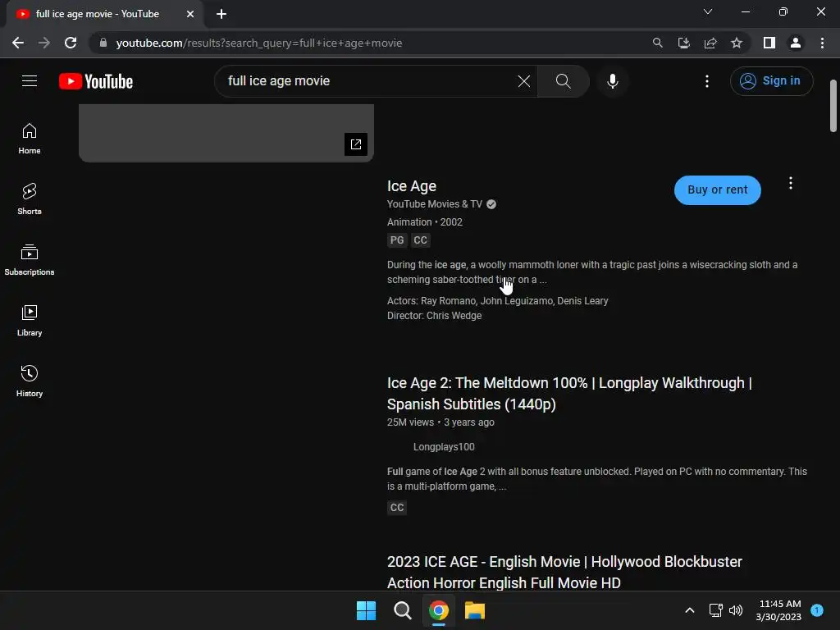The image size is (840, 630).
Task: Click the Chrome taskbar icon
Action: pyautogui.click(x=438, y=610)
